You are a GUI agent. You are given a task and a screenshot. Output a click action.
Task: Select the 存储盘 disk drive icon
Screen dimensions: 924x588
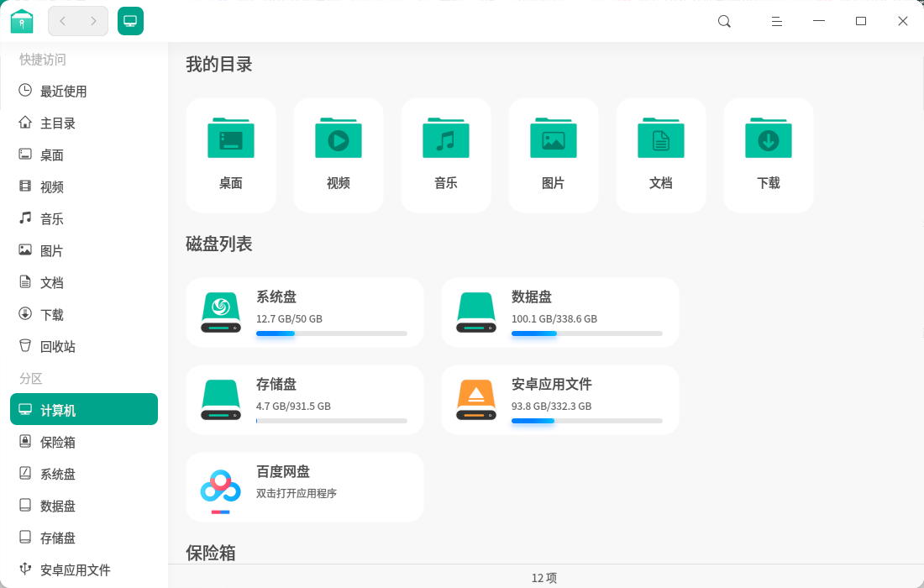pos(221,400)
